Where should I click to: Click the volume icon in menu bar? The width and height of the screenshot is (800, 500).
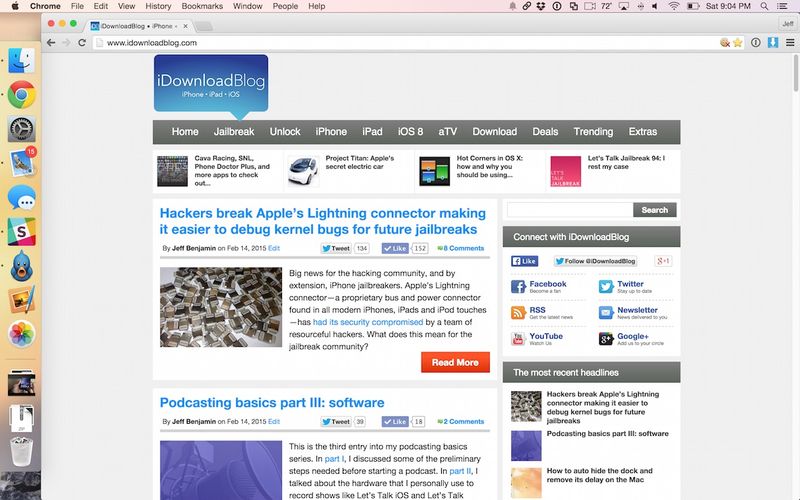(x=655, y=6)
